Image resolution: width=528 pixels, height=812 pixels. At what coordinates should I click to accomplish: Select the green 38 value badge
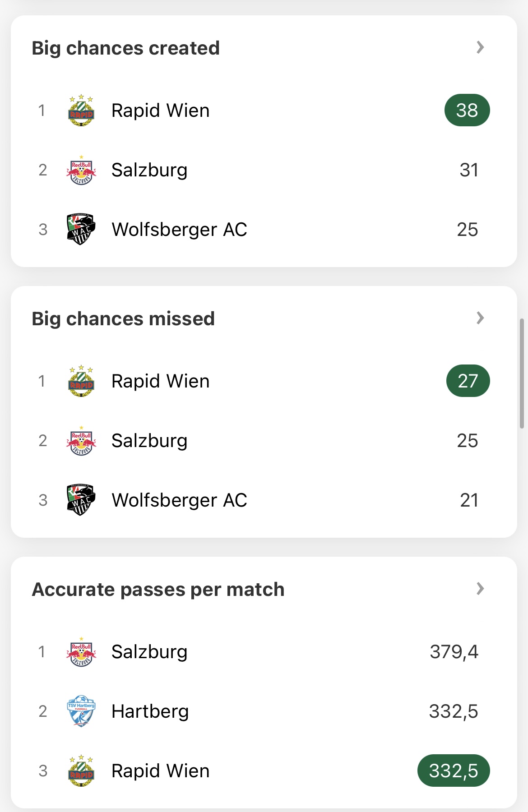[467, 110]
